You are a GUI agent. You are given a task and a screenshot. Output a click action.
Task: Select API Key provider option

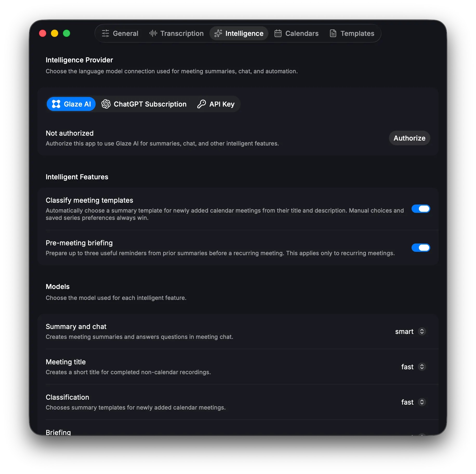[216, 104]
